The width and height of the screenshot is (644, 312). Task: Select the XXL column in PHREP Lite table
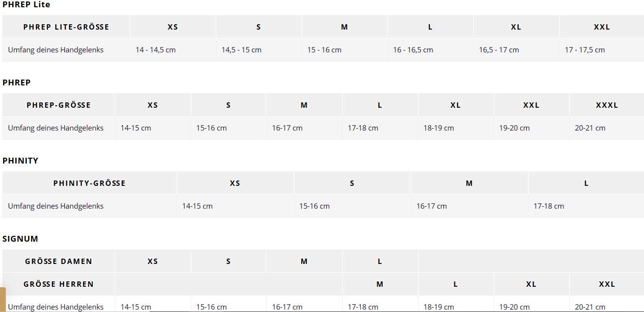click(602, 27)
